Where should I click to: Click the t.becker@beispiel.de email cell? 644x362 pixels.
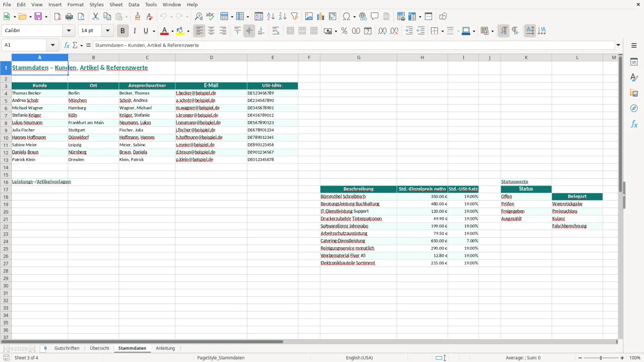(211, 93)
